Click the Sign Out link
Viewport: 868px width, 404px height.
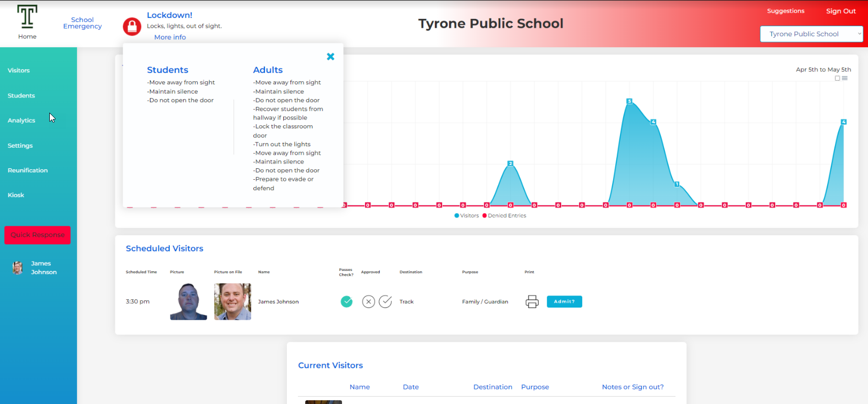[x=841, y=11]
